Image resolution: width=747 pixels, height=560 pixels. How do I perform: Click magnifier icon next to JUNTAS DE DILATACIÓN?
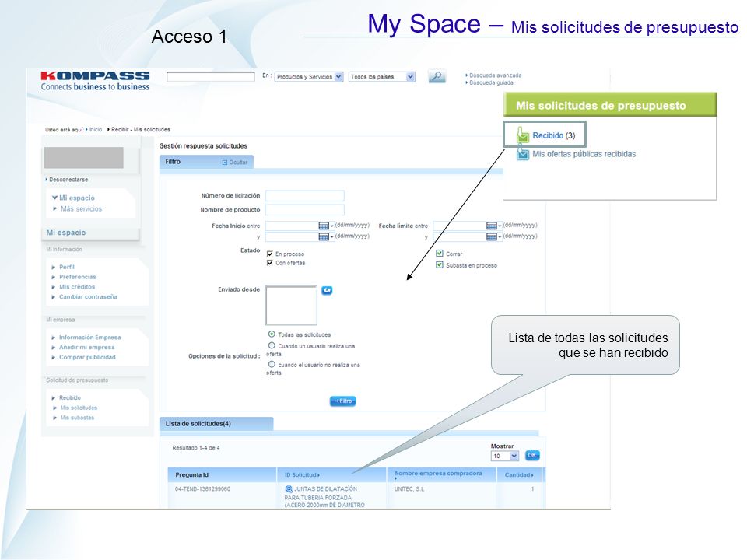[288, 489]
